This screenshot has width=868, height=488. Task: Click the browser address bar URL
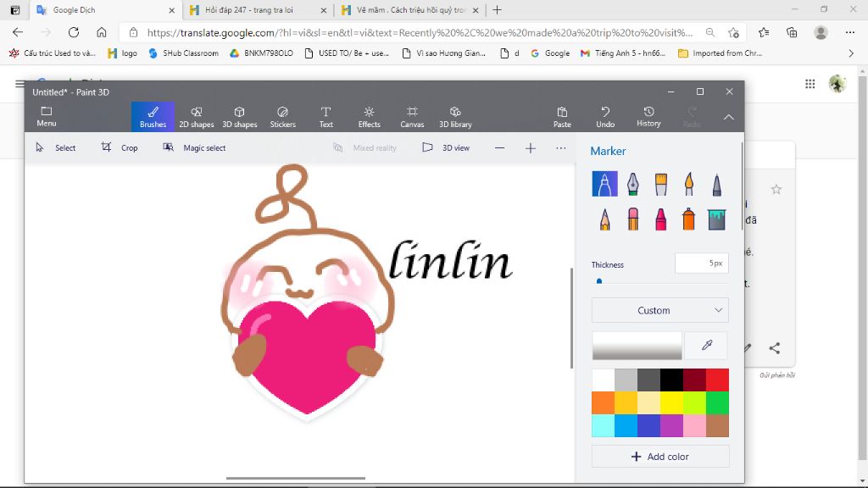pos(420,33)
